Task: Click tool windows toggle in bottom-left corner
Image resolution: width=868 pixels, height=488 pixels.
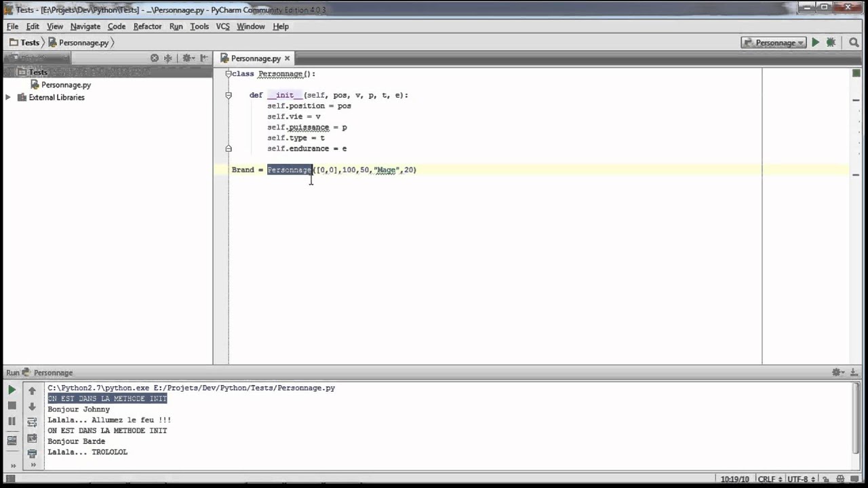Action: coord(9,479)
